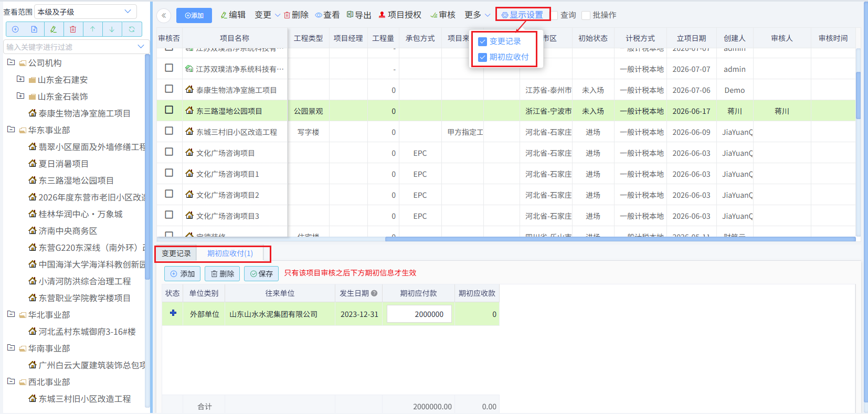Click 编辑 in the main toolbar
This screenshot has width=868, height=414.
pos(233,15)
